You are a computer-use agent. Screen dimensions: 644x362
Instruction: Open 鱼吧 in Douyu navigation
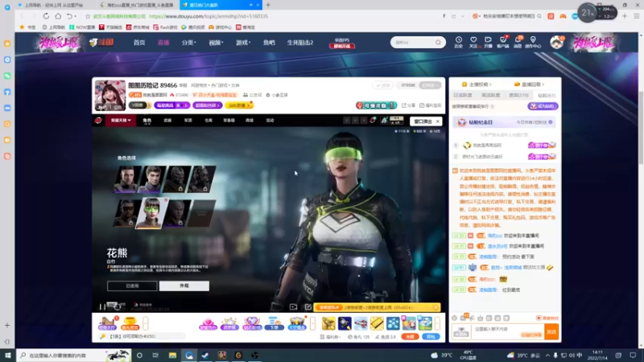[269, 43]
